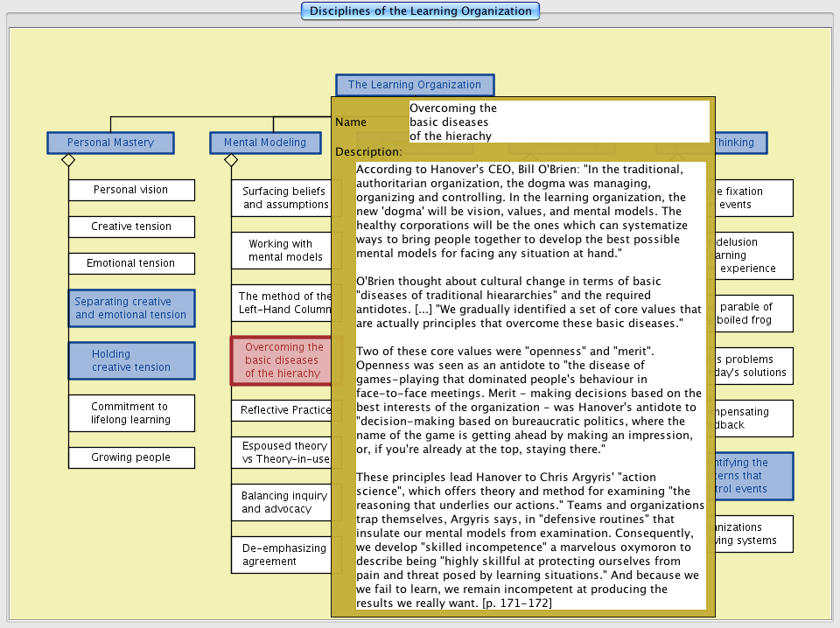The image size is (840, 628).
Task: Click Separating creative and emotional tension node
Action: pyautogui.click(x=131, y=308)
